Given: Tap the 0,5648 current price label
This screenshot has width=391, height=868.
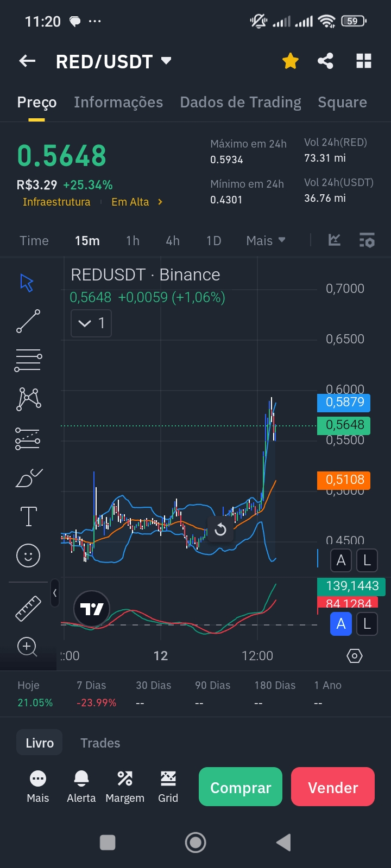Looking at the screenshot, I should [344, 425].
